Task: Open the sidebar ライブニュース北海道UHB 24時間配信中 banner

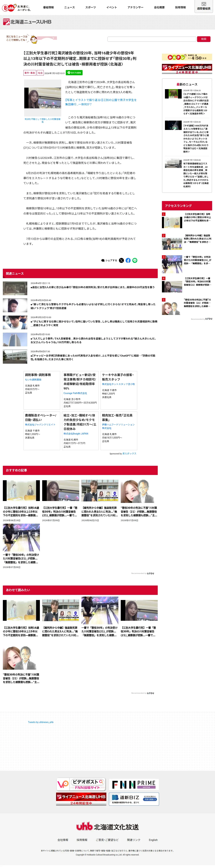Action: coord(187,69)
